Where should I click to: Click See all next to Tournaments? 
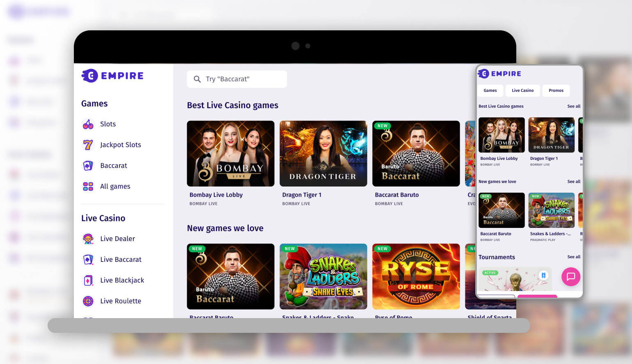click(574, 257)
